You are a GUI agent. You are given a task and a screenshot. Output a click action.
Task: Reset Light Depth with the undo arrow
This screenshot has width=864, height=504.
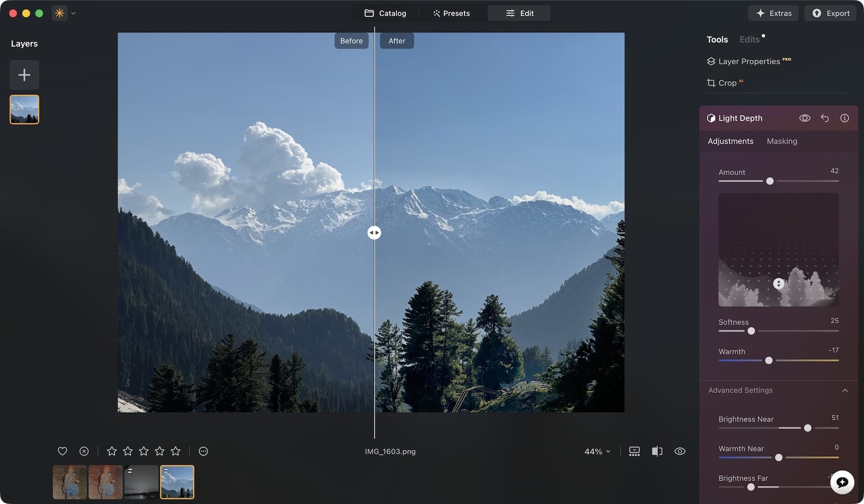click(x=824, y=118)
